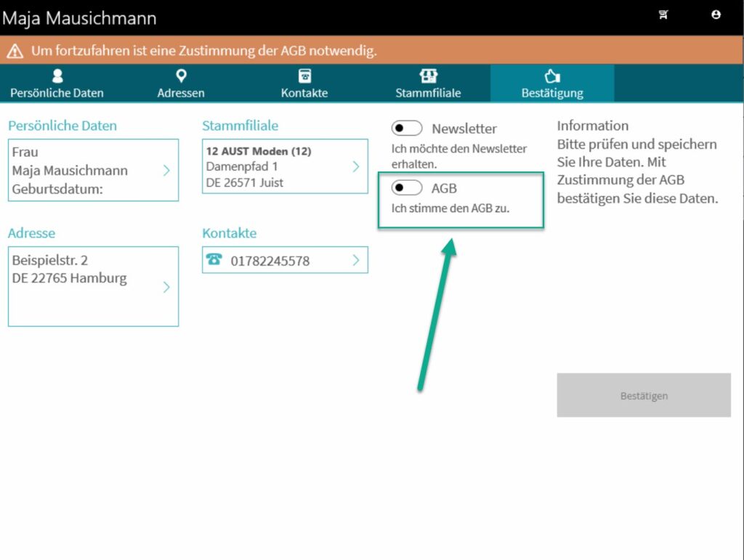This screenshot has height=560, width=744.
Task: Click the location pin icon above Adressen
Action: coord(181,76)
